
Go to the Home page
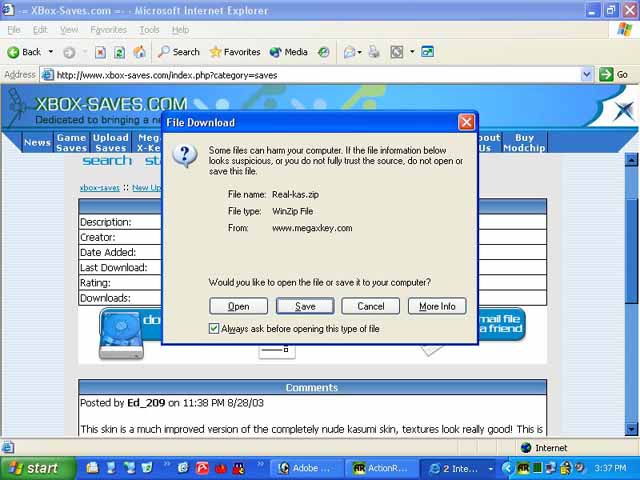139,52
